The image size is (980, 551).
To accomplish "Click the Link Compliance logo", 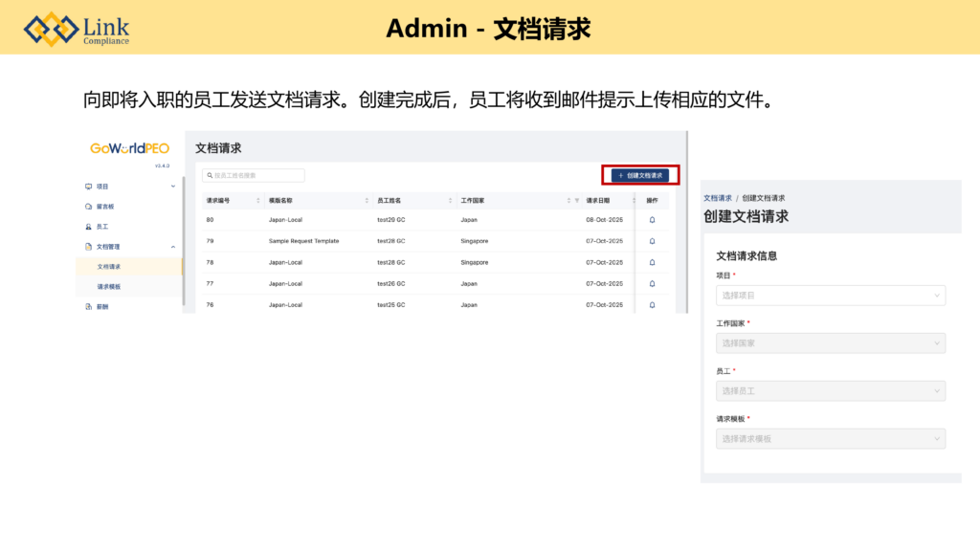I will point(77,29).
